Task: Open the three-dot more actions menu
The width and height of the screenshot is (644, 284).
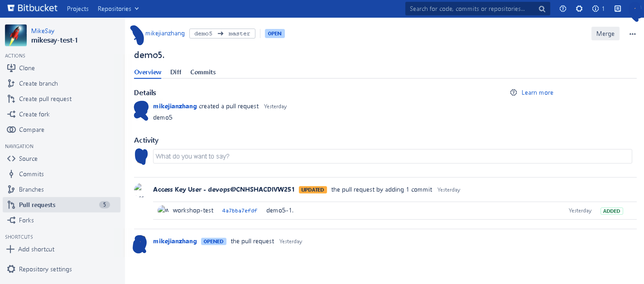Action: click(x=632, y=34)
